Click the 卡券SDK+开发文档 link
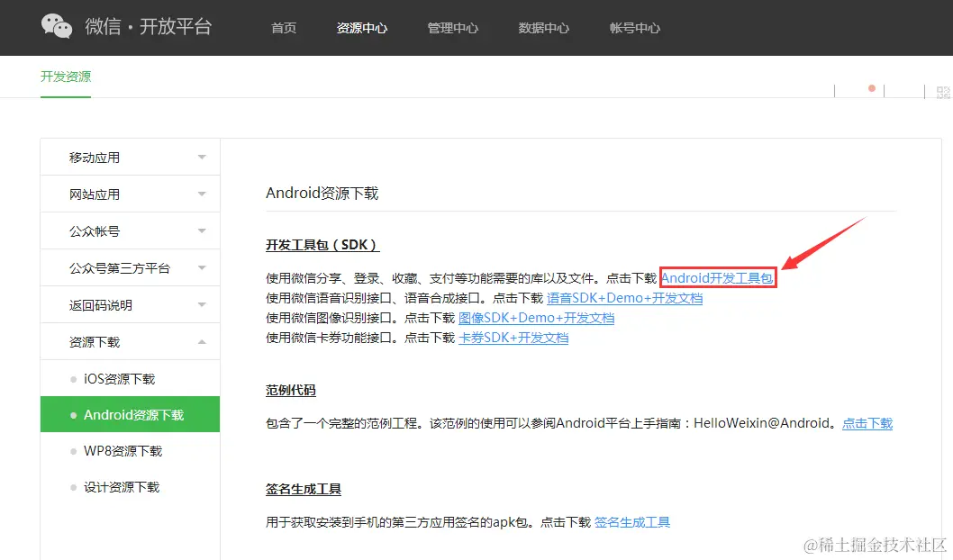This screenshot has width=953, height=560. pos(513,338)
